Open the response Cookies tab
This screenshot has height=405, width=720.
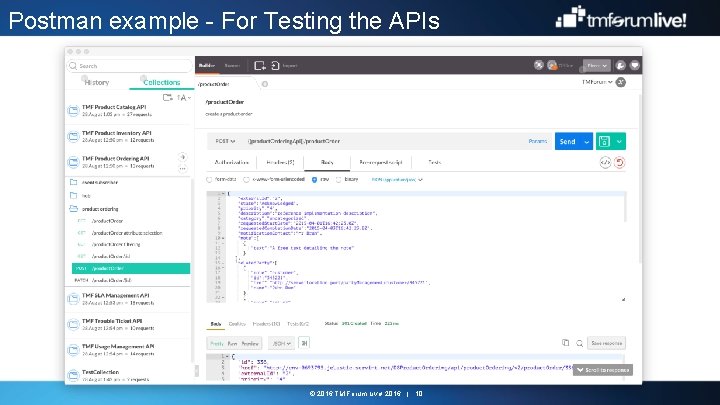tap(237, 324)
